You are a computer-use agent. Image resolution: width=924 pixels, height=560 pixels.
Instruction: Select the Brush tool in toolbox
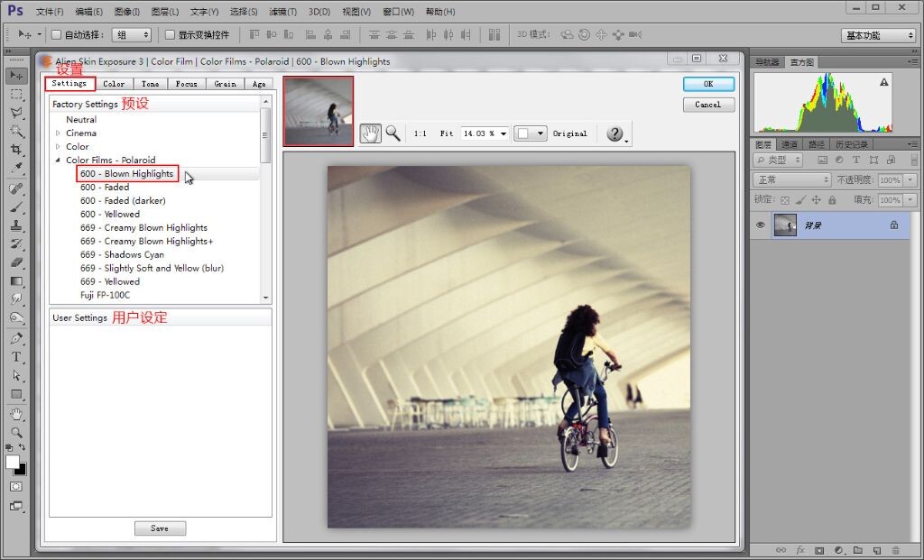click(16, 207)
